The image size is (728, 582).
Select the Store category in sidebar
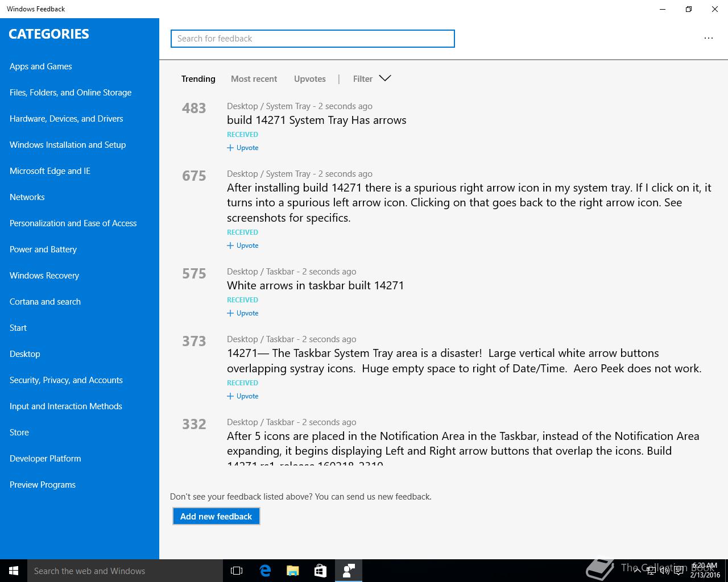pos(19,433)
